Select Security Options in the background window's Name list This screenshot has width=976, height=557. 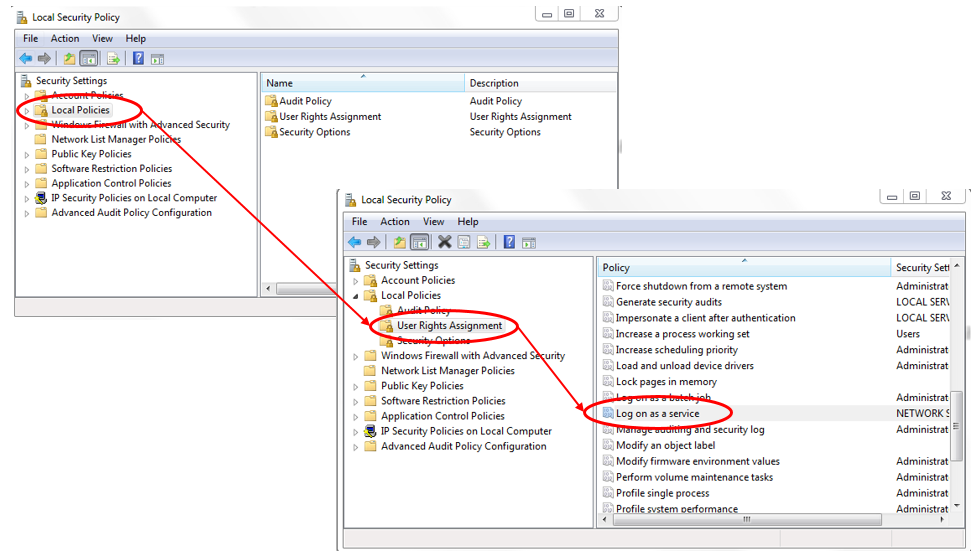tap(314, 132)
